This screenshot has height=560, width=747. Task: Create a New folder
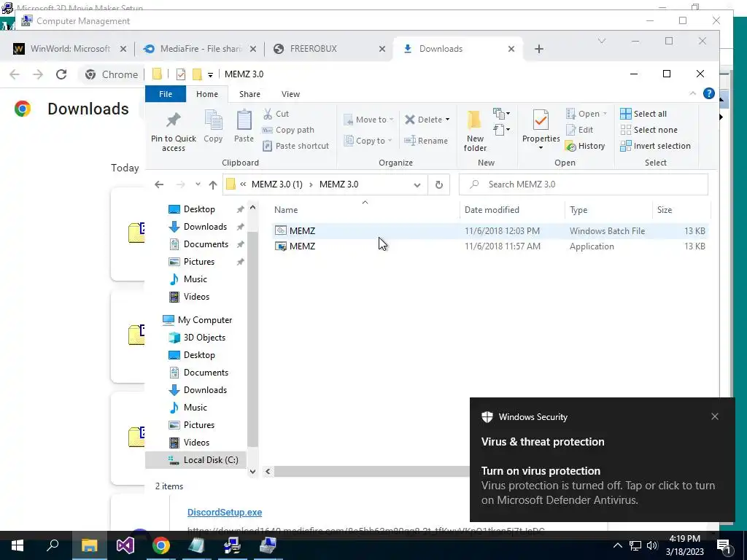(475, 131)
